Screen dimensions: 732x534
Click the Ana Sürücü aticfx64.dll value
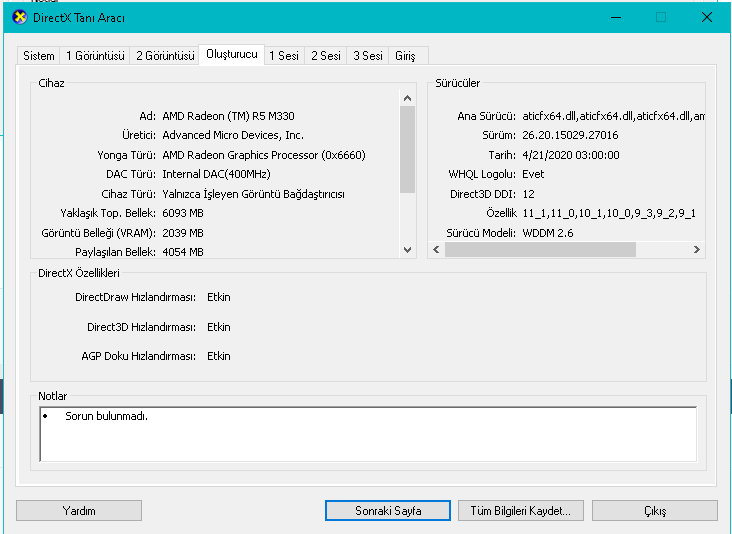point(613,116)
